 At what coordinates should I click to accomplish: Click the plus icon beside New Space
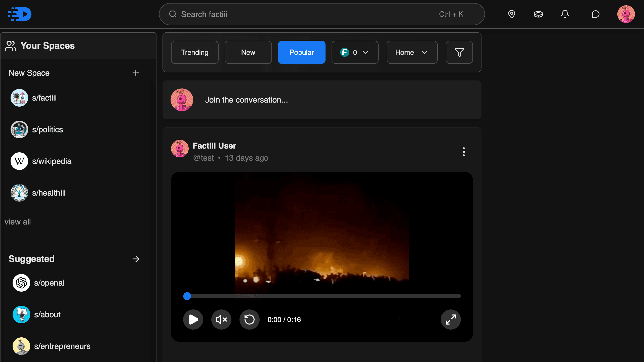pyautogui.click(x=136, y=73)
